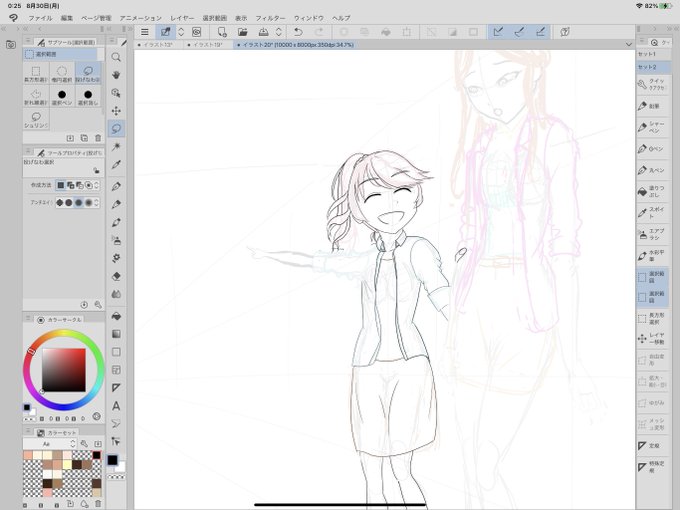Screen dimensions: 680x510
Task: Select the Pencil tool in tool palette
Action: pyautogui.click(x=116, y=204)
